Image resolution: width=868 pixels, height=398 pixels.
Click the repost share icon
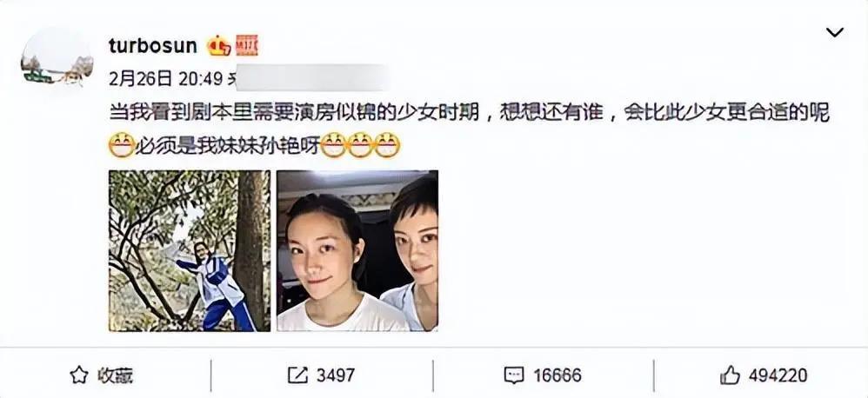[x=297, y=375]
